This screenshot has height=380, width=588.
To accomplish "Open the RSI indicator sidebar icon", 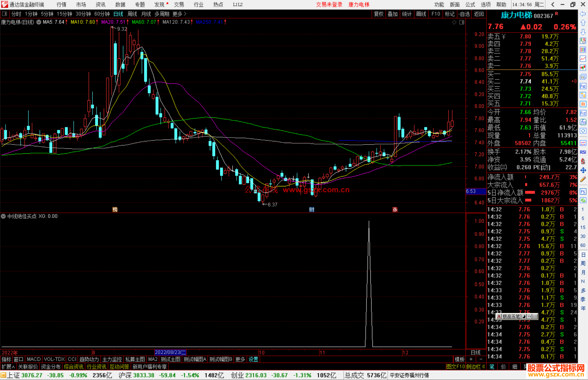I will tap(583, 152).
